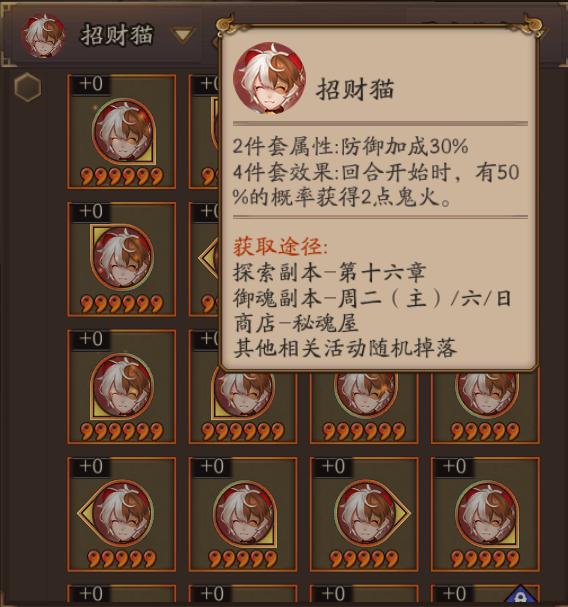Select the second soul in the third row
The width and height of the screenshot is (568, 607).
point(243,405)
